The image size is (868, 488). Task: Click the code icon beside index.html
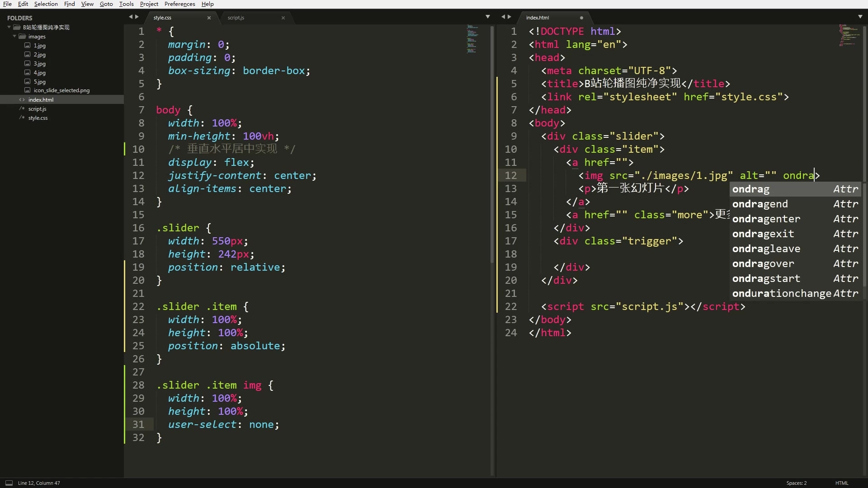point(22,99)
